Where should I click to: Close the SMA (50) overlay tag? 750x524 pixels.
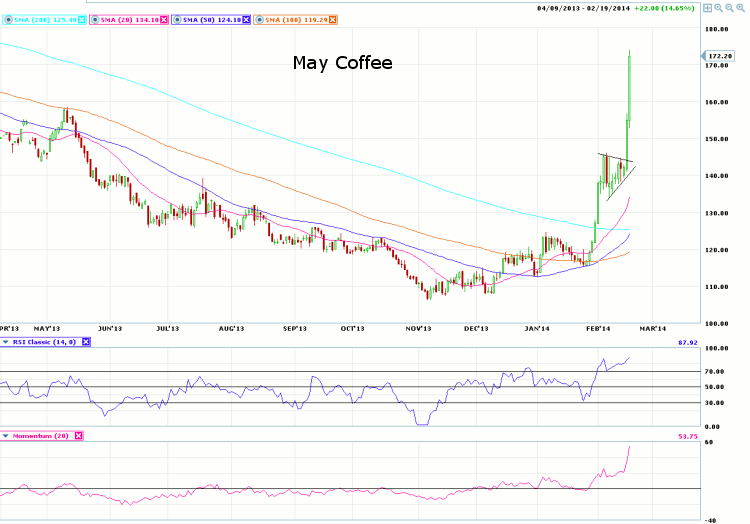click(247, 19)
